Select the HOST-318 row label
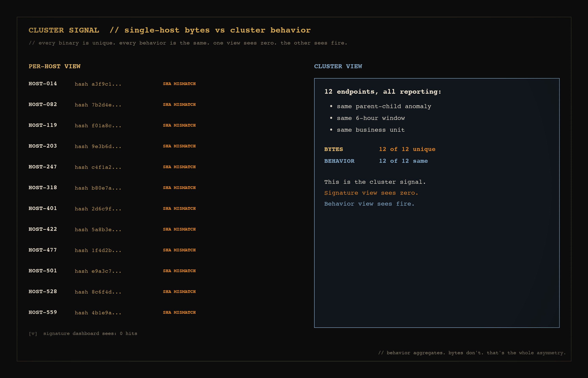 coord(43,188)
